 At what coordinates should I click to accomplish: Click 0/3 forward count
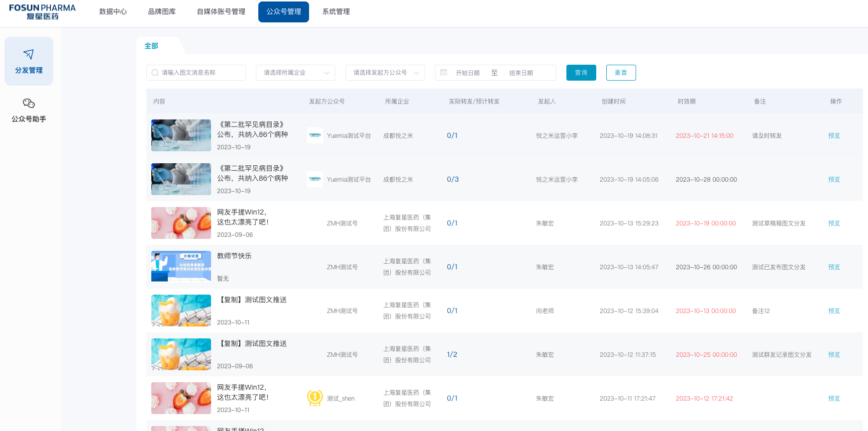(x=452, y=179)
